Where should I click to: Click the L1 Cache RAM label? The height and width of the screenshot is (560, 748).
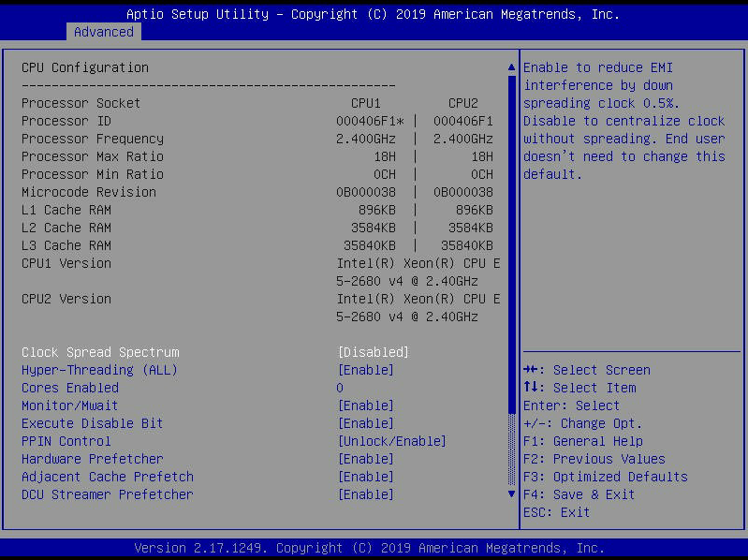tap(66, 210)
